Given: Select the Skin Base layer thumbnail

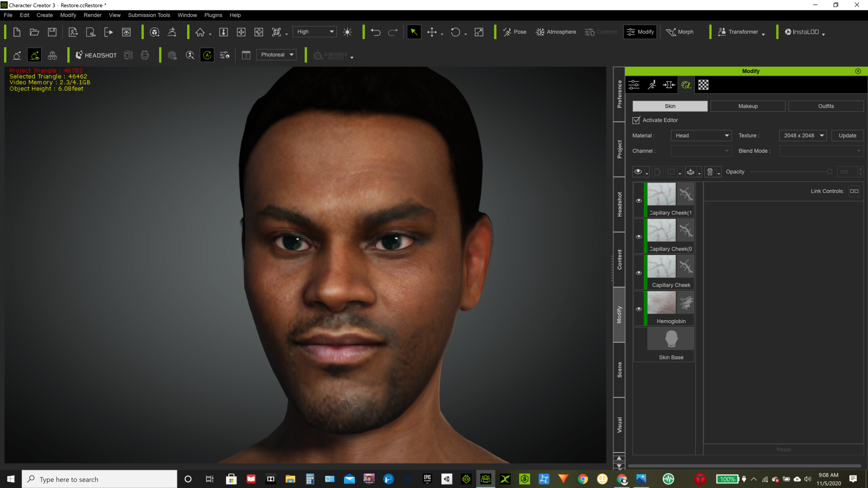Looking at the screenshot, I should click(x=671, y=339).
